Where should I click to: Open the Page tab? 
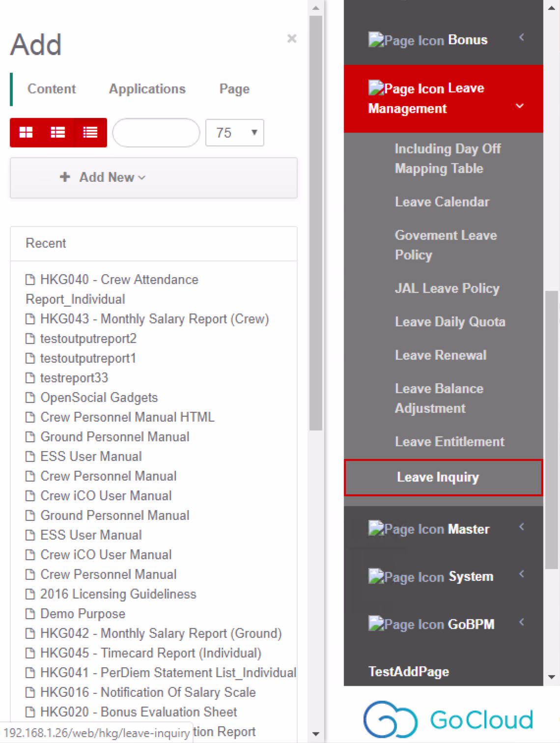[234, 89]
